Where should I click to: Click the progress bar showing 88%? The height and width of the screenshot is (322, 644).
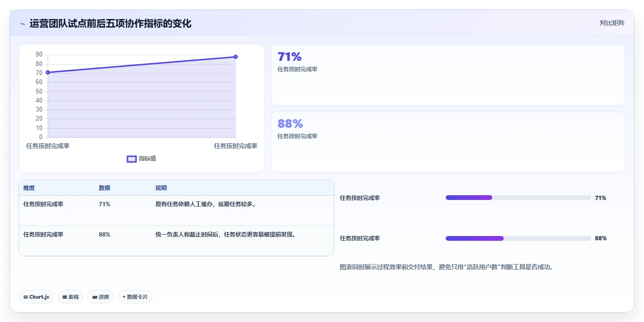518,238
